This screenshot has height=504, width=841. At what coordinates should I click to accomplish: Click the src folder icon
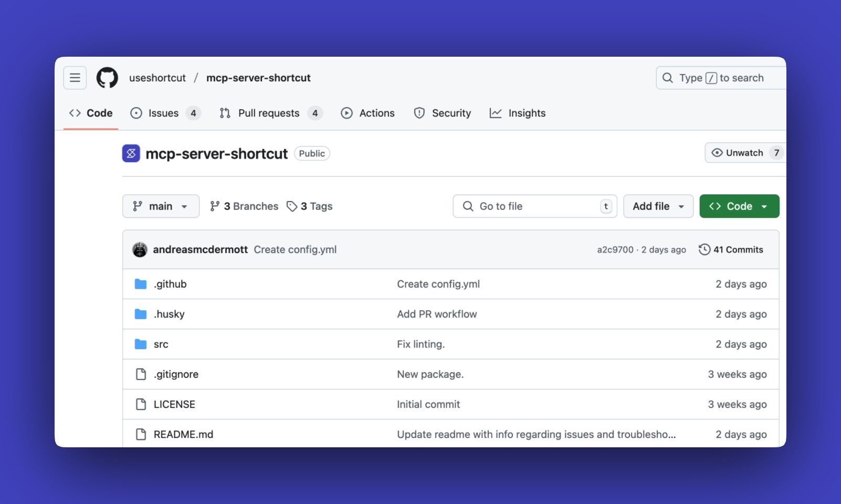click(x=141, y=344)
